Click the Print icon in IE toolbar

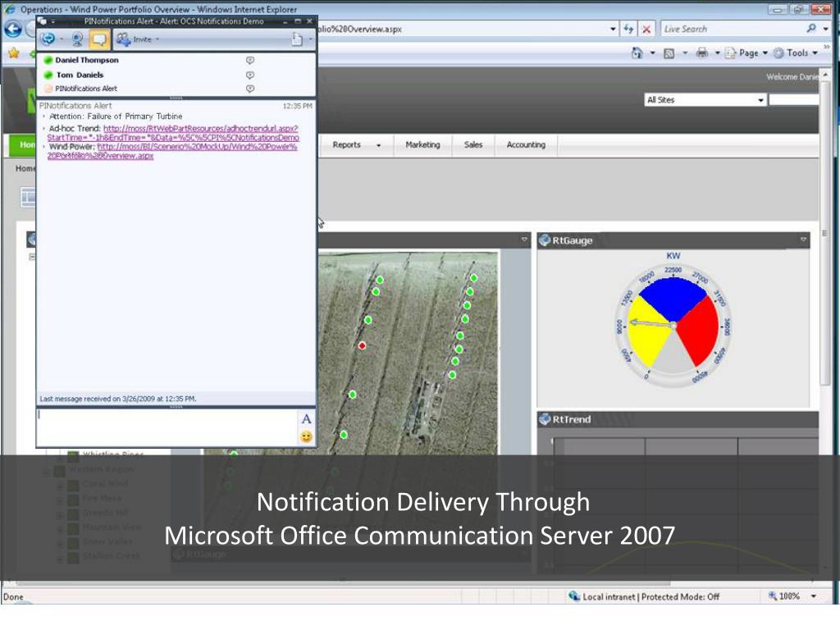(x=702, y=52)
